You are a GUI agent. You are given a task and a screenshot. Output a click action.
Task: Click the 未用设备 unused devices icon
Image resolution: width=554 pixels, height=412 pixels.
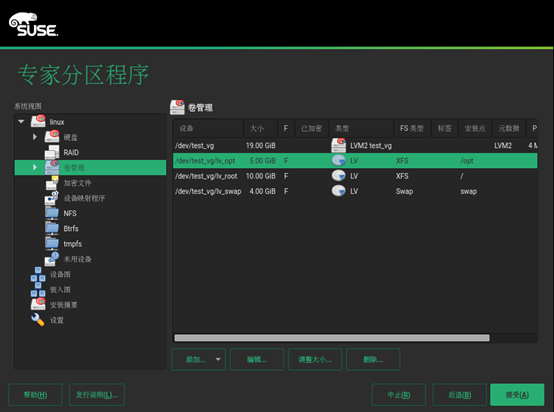point(52,259)
